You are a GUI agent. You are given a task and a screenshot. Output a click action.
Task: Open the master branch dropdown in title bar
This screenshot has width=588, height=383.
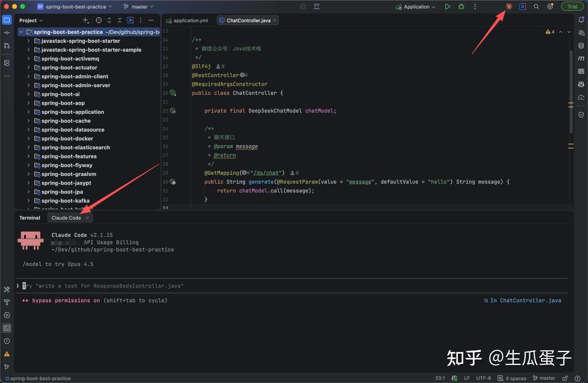[138, 7]
